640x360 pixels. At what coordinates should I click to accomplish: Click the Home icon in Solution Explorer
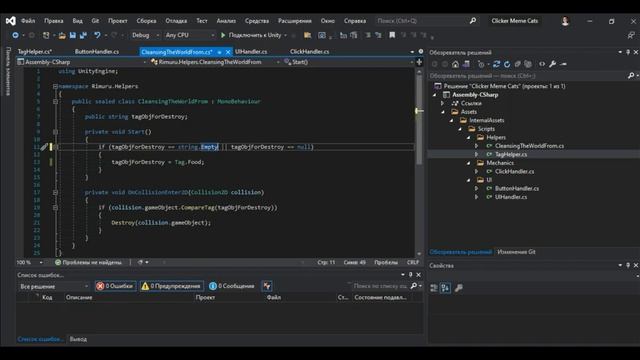point(455,64)
